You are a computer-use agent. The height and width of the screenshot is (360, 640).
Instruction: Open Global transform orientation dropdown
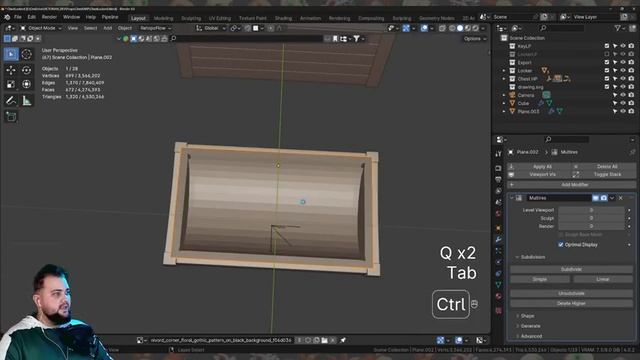pyautogui.click(x=211, y=28)
